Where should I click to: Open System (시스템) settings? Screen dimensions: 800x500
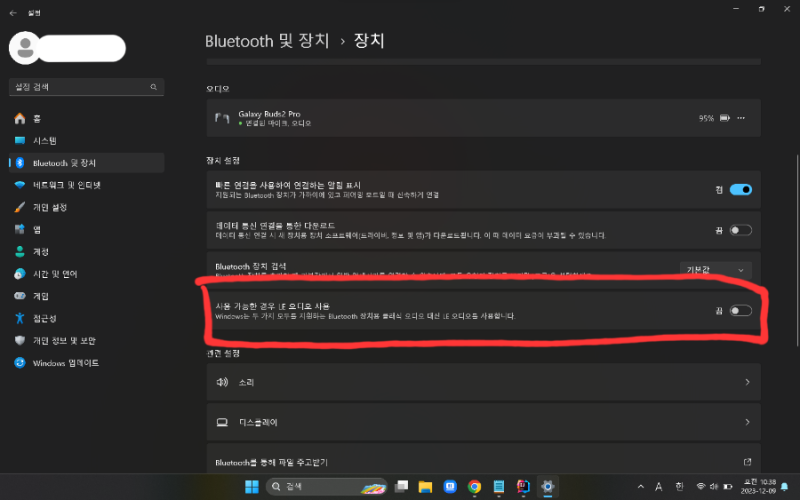[86, 141]
